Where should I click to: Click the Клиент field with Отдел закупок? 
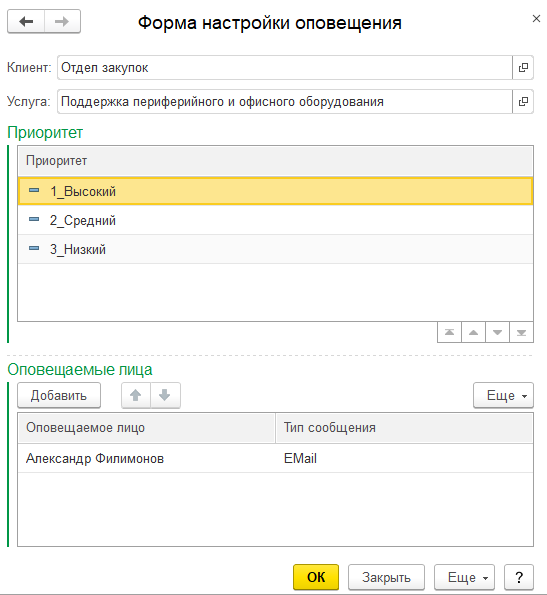point(285,68)
